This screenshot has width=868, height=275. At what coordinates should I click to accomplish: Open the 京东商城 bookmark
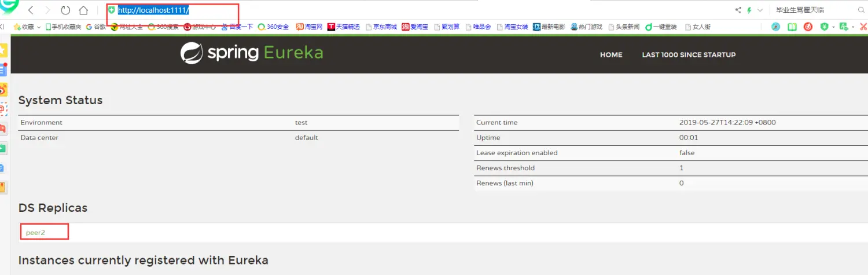(381, 27)
